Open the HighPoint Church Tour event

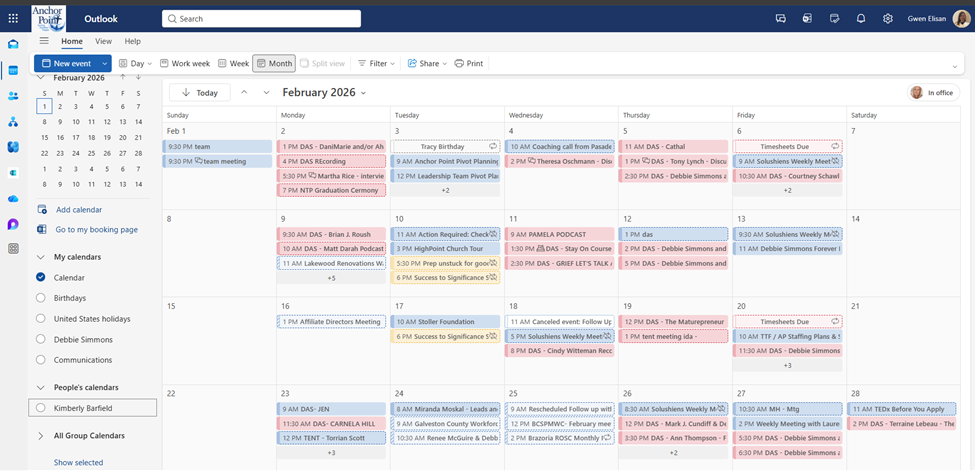pos(445,249)
